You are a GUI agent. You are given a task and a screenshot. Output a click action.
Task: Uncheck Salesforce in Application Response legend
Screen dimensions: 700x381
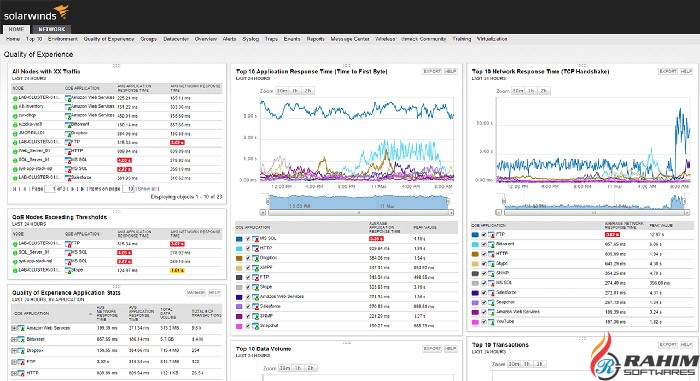[x=248, y=307]
